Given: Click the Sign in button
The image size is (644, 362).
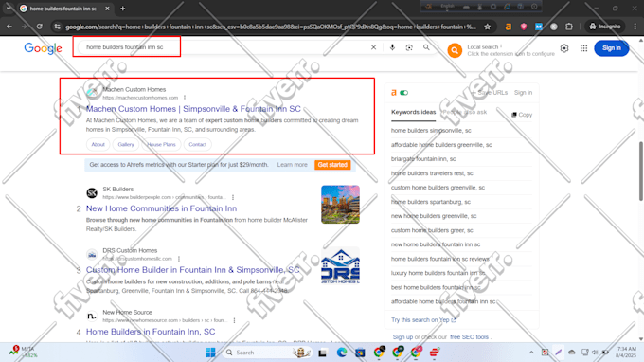Looking at the screenshot, I should click(611, 48).
